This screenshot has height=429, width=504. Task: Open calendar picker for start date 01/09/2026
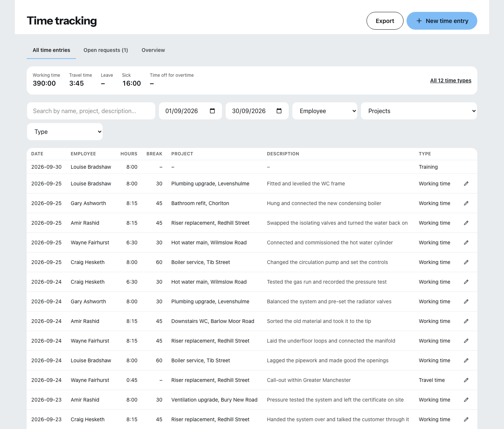click(x=212, y=111)
